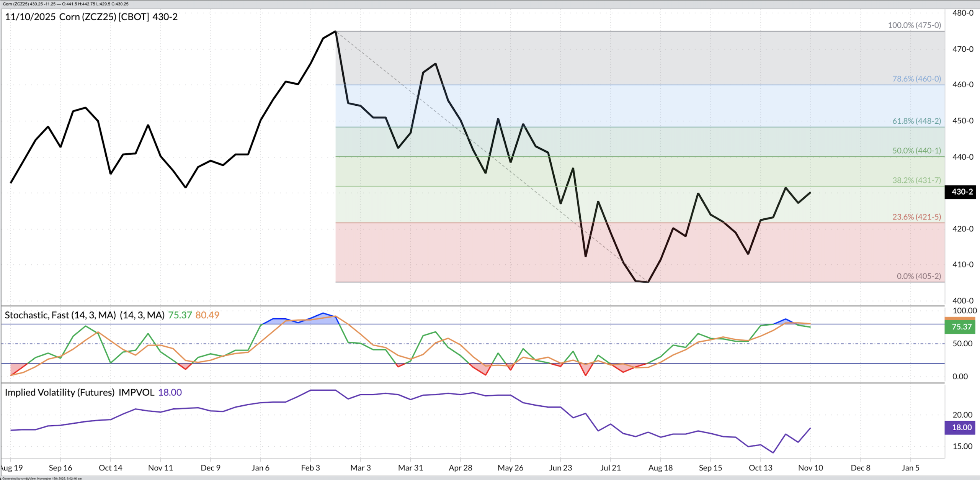Select the Aug 18 time axis label
Screen dimensions: 980x480
click(x=660, y=468)
